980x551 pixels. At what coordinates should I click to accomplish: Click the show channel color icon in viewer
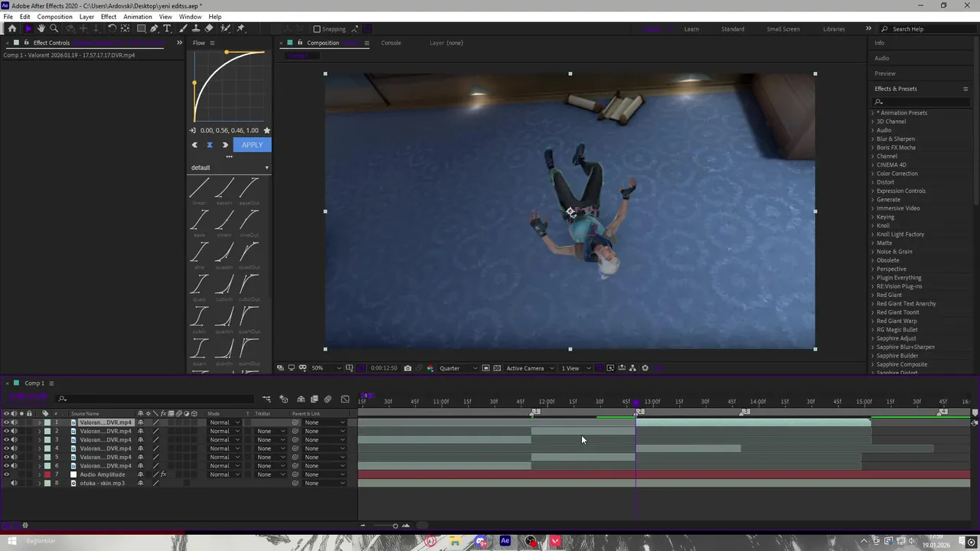tap(430, 368)
